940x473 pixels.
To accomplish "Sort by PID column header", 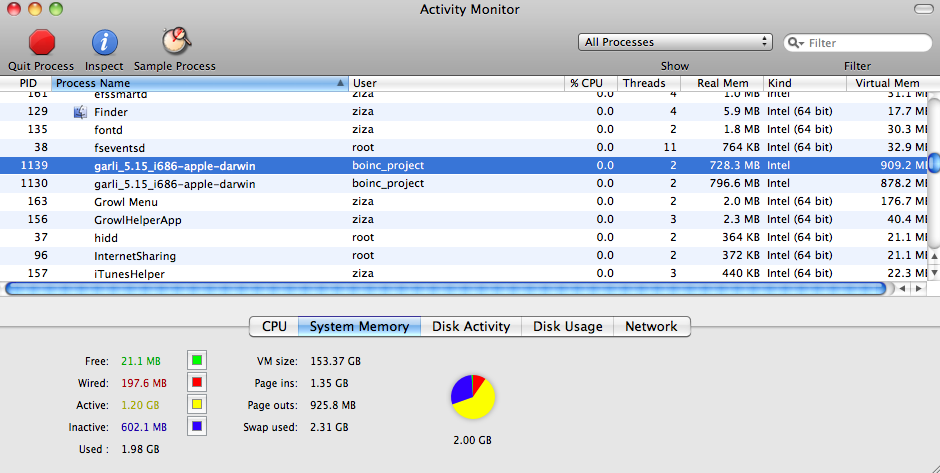I will pos(26,83).
